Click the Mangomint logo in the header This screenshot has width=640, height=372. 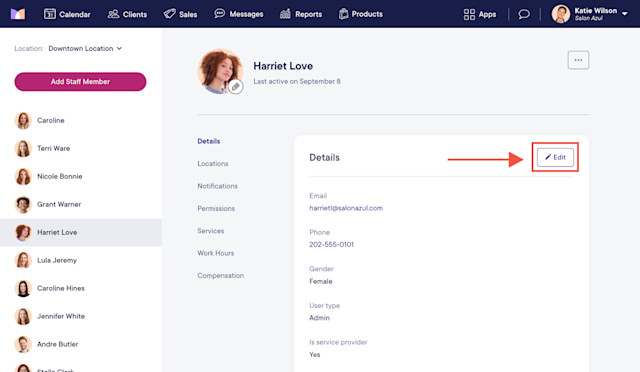pos(18,14)
